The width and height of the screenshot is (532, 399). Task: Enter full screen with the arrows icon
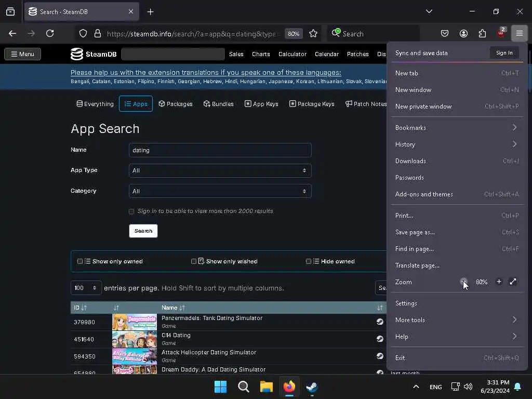point(513,282)
